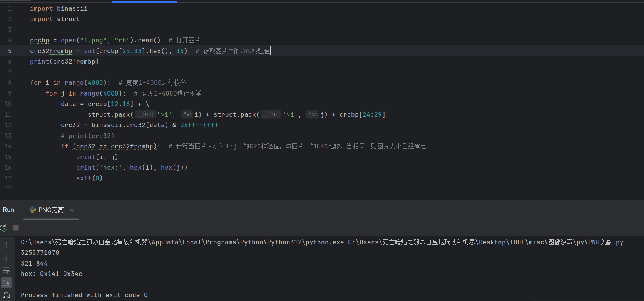The image size is (644, 301).
Task: Click the PNG宽高.py script path in console
Action: (x=486, y=242)
